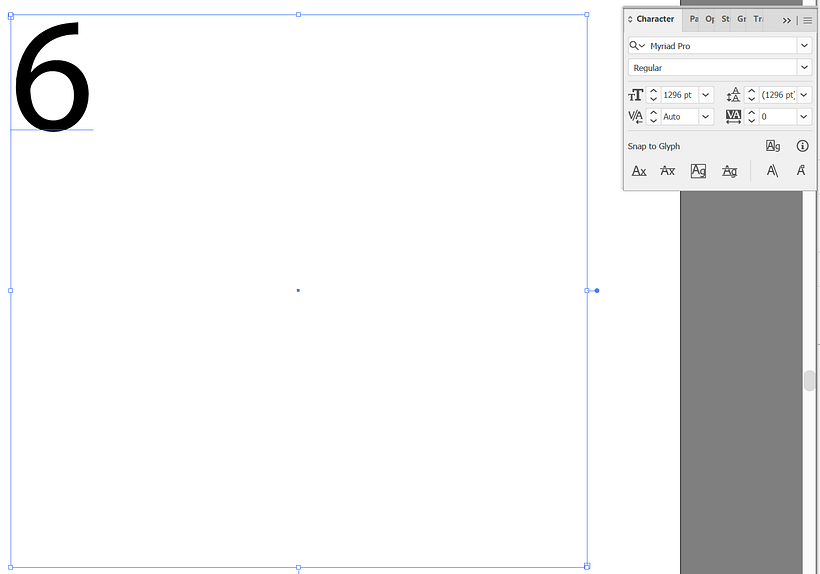The image size is (820, 574).
Task: Toggle Snap to Glyph Bounds option
Action: point(698,171)
